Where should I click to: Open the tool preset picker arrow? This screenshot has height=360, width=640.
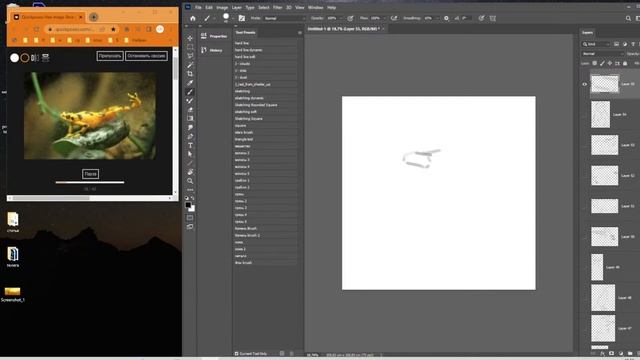tap(214, 18)
